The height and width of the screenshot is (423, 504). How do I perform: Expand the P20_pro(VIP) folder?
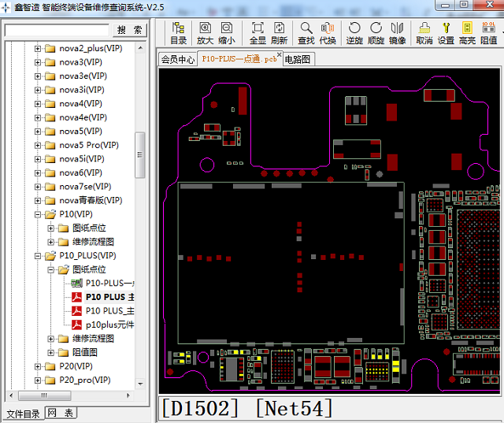pos(38,380)
